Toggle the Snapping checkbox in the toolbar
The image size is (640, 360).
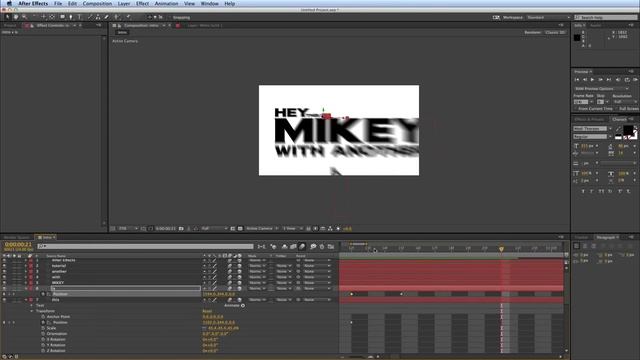(170, 18)
